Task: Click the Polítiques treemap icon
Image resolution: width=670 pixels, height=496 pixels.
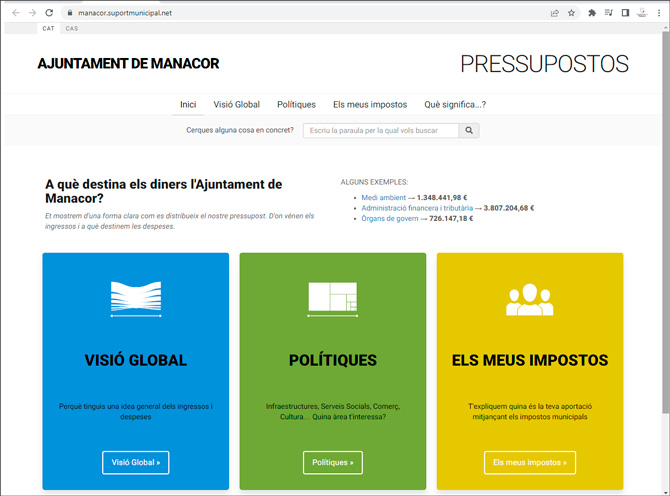Action: coord(333,300)
